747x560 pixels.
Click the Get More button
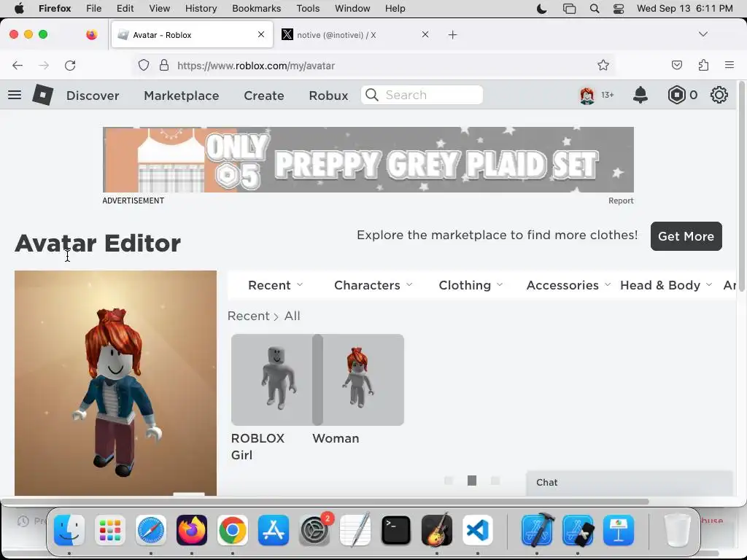686,236
